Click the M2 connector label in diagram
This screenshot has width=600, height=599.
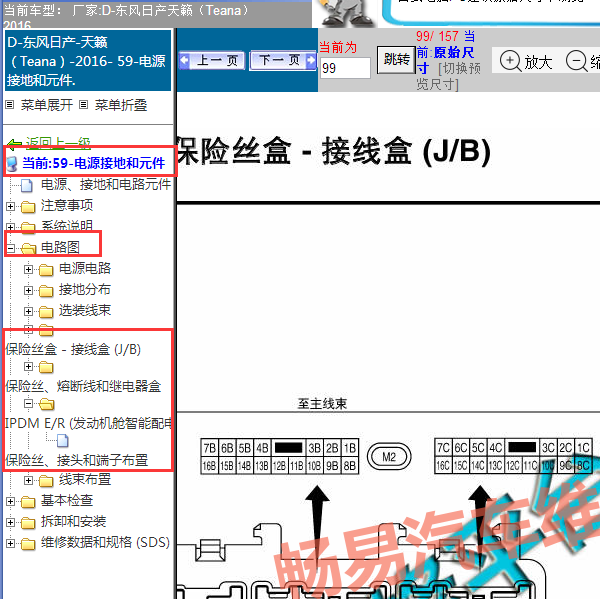coord(389,457)
